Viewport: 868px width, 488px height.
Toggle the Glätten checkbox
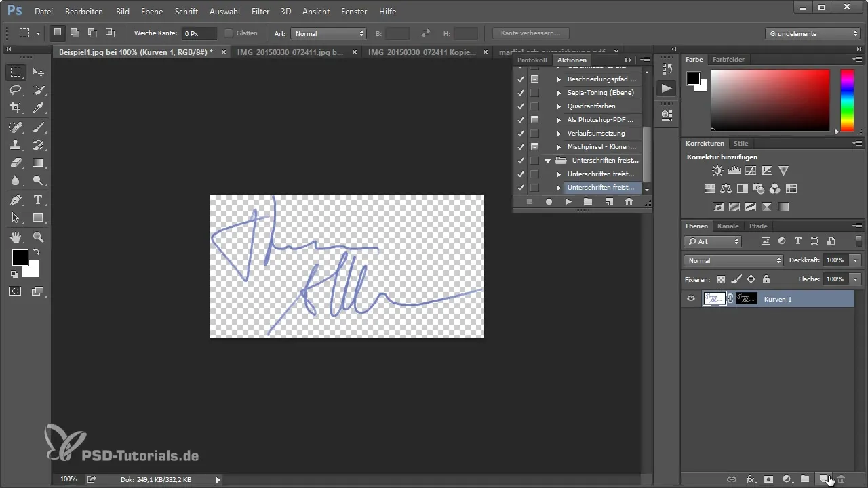(228, 33)
